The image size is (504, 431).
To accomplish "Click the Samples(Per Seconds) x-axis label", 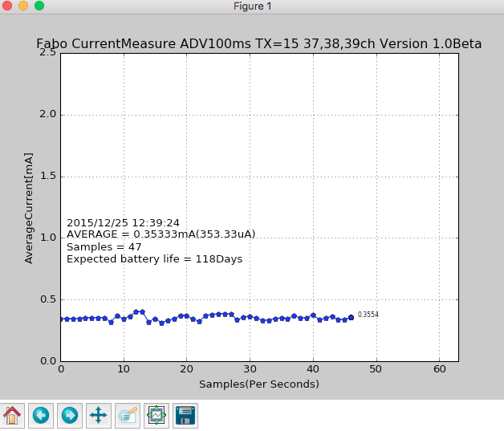I will click(x=258, y=384).
